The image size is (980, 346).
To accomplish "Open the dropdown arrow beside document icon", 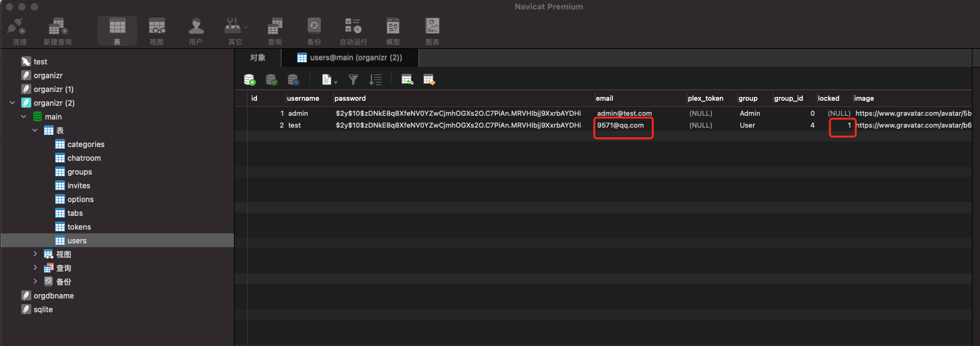I will point(336,81).
